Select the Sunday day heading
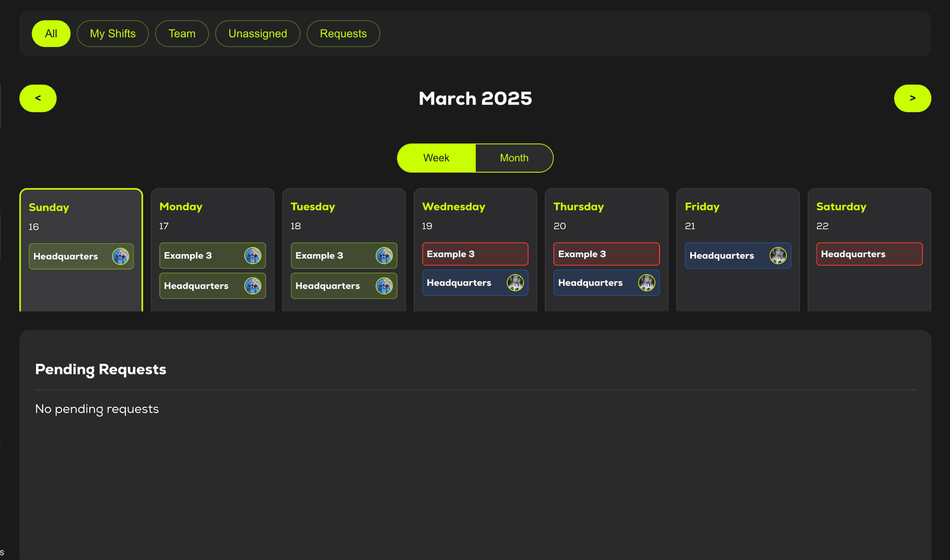950x560 pixels. (x=49, y=207)
